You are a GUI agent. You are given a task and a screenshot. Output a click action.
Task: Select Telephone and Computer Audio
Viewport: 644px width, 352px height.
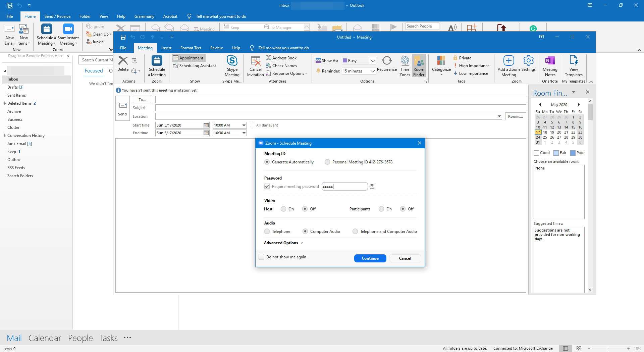pyautogui.click(x=355, y=231)
